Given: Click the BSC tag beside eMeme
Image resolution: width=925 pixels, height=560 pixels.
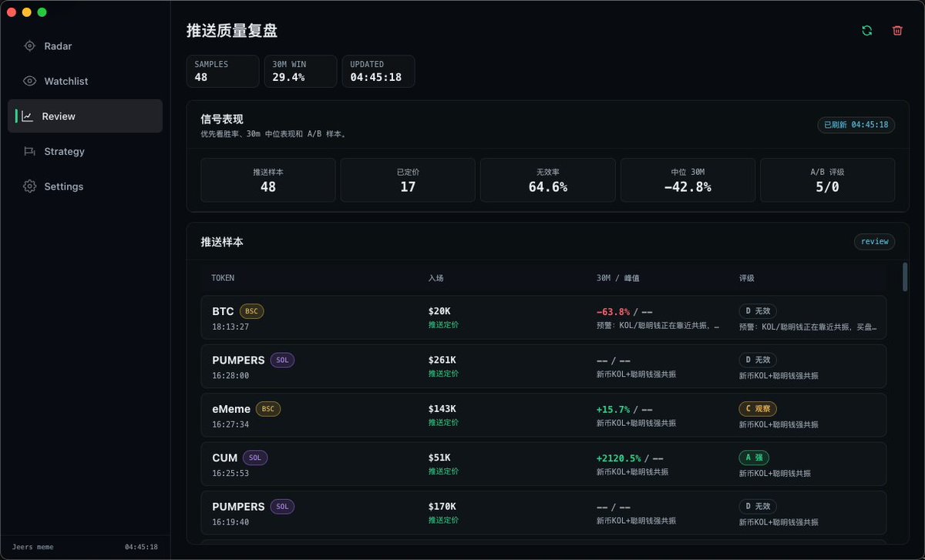Looking at the screenshot, I should coord(268,409).
